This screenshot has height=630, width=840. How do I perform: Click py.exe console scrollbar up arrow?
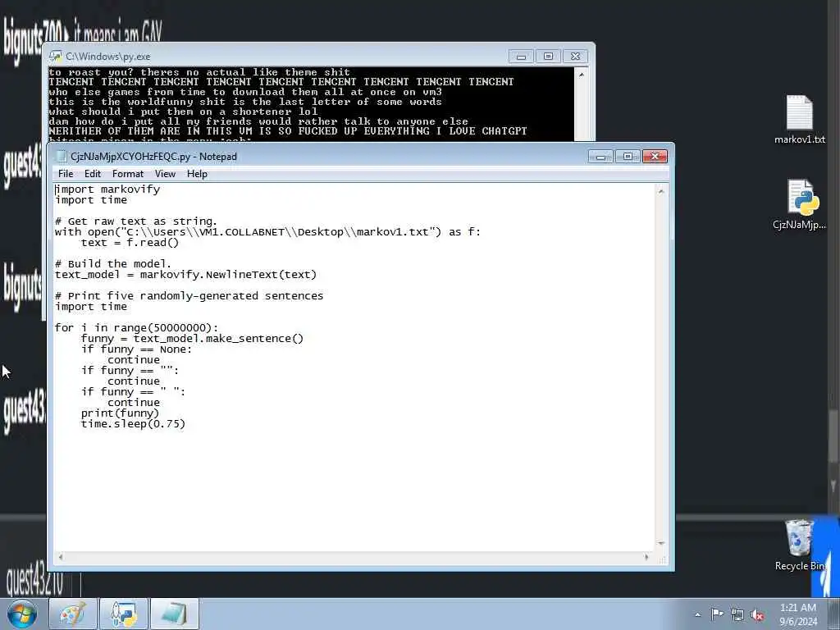[x=582, y=75]
